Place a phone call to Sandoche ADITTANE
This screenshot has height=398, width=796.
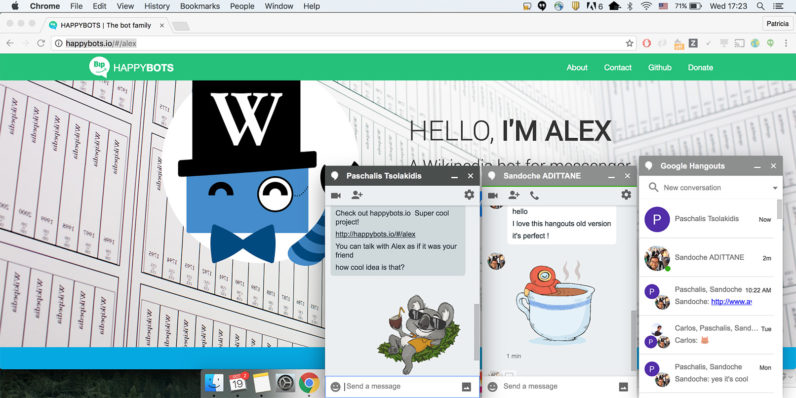pos(534,195)
